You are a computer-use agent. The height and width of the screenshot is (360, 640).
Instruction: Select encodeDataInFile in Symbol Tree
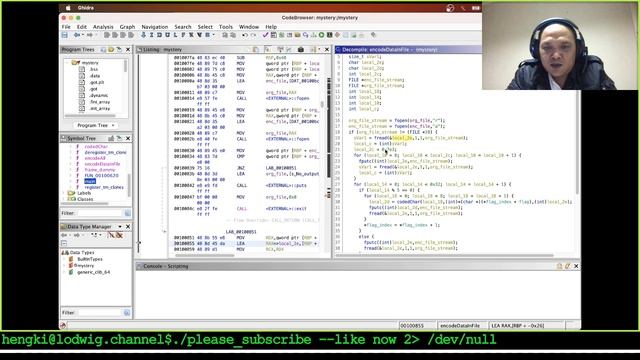pos(102,164)
